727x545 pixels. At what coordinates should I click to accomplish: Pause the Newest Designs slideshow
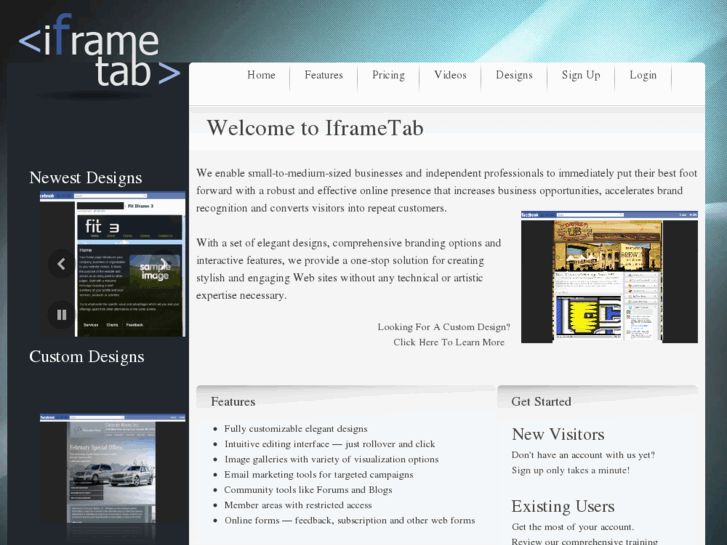click(x=61, y=315)
